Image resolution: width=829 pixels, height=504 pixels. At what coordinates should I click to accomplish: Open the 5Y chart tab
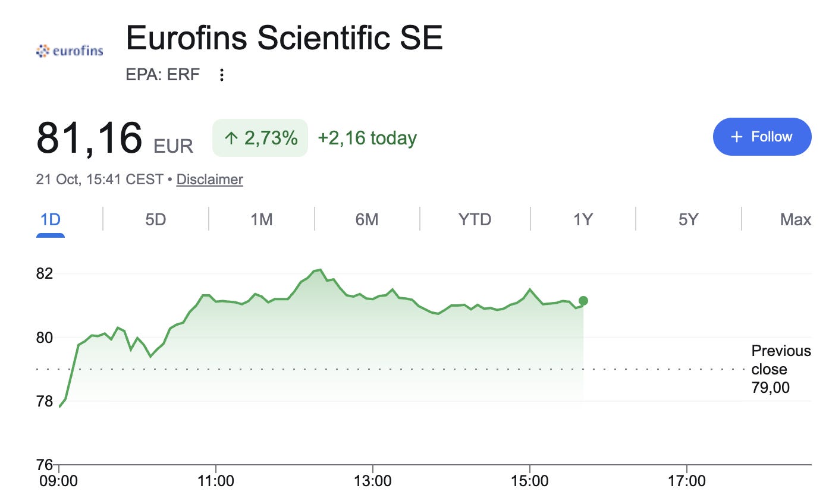[x=688, y=220]
